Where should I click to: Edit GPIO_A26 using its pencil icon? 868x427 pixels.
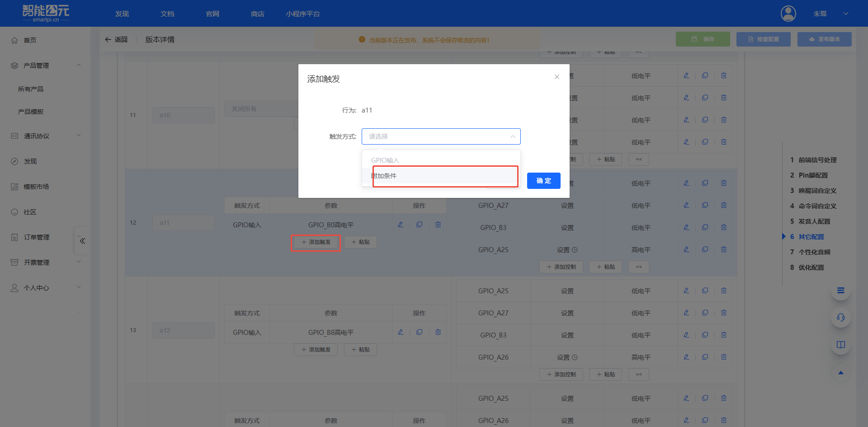coord(686,357)
